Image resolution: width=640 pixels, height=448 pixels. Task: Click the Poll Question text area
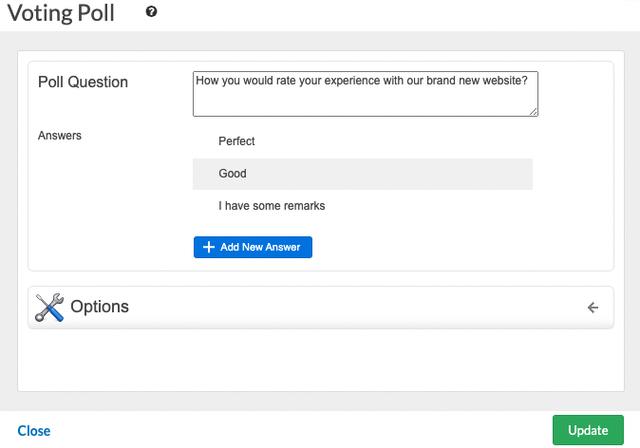click(x=365, y=94)
